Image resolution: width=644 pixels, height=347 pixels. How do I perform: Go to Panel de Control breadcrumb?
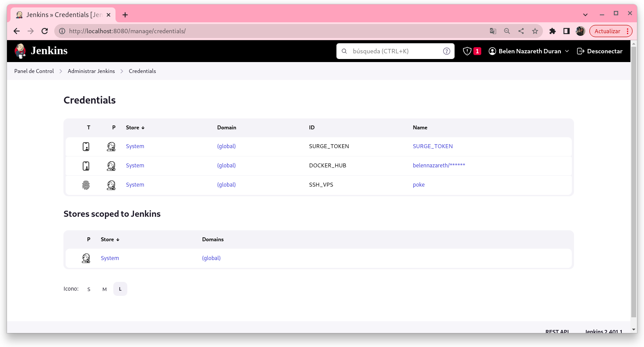click(x=34, y=71)
